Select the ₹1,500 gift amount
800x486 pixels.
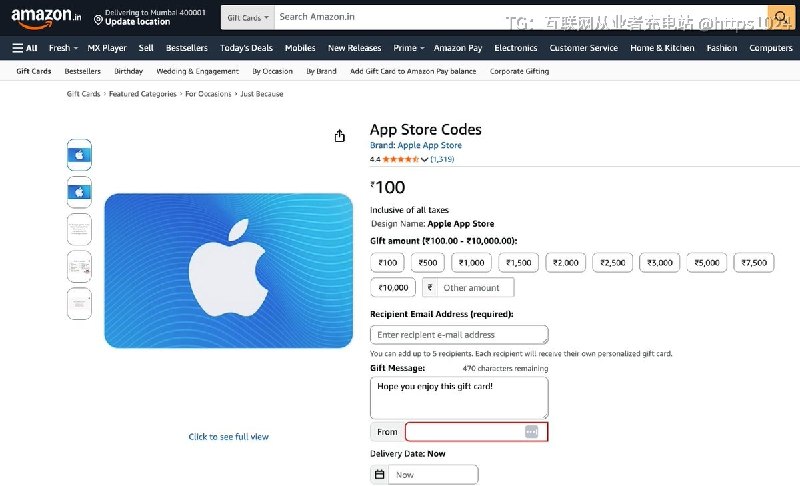[x=518, y=263]
